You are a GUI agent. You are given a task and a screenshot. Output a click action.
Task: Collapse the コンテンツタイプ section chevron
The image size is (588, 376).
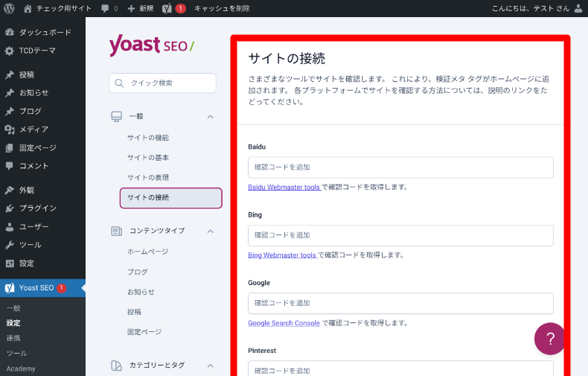point(211,231)
